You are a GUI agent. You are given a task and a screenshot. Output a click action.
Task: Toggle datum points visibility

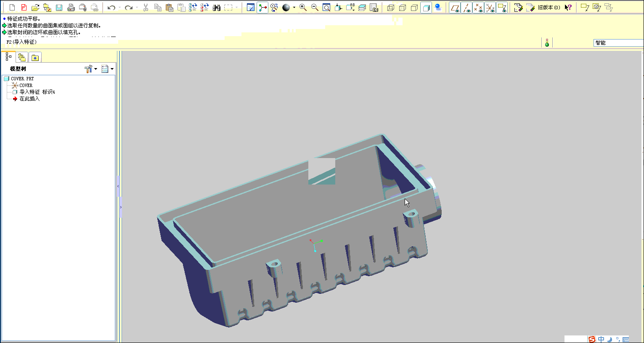tap(478, 8)
